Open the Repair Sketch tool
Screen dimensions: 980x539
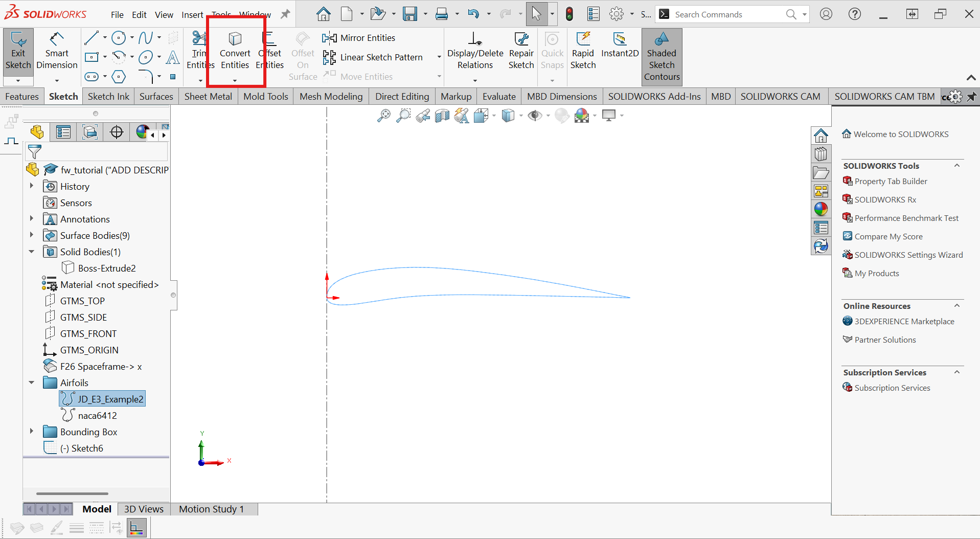pyautogui.click(x=521, y=52)
